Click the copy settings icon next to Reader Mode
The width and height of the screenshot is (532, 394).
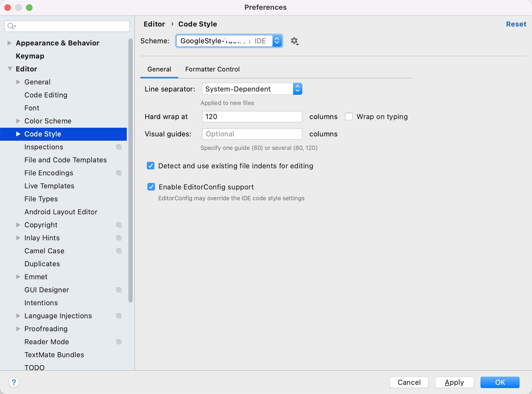click(119, 342)
